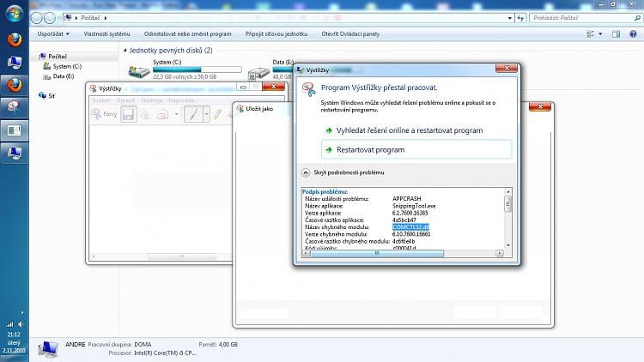Screen dimensions: 644x362
Task: Click the APPCRASH event name value
Action: 407,199
